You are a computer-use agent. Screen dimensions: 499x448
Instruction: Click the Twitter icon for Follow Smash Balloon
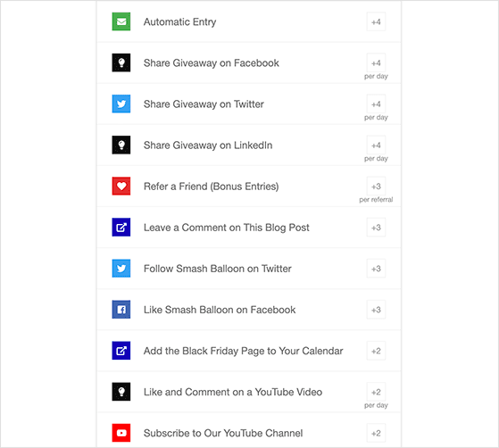click(121, 269)
